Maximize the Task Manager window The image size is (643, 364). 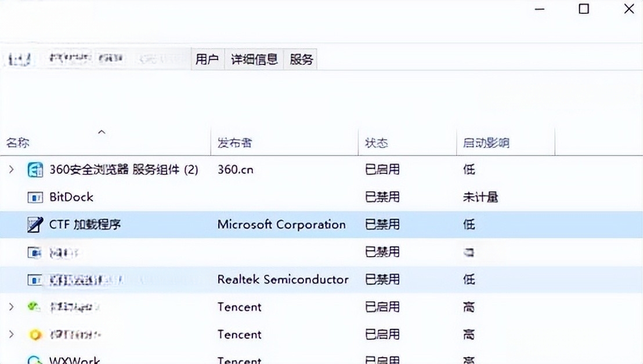click(x=584, y=9)
